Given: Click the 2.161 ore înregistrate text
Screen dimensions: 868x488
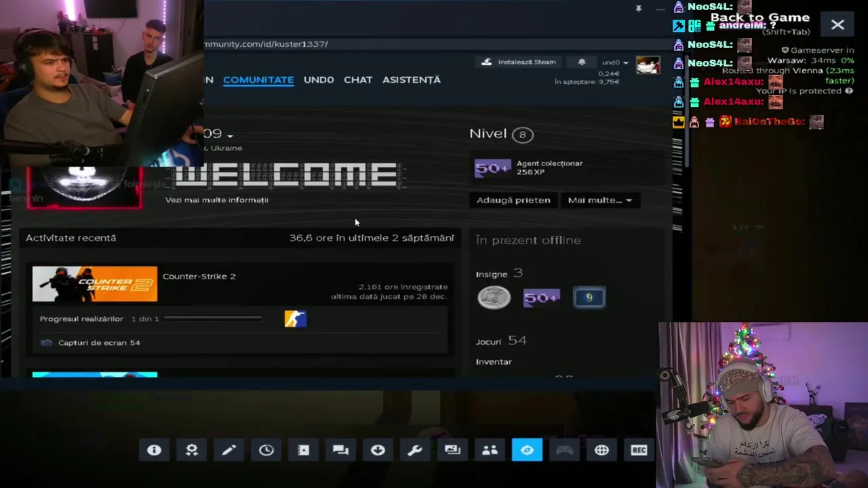Looking at the screenshot, I should (x=403, y=287).
